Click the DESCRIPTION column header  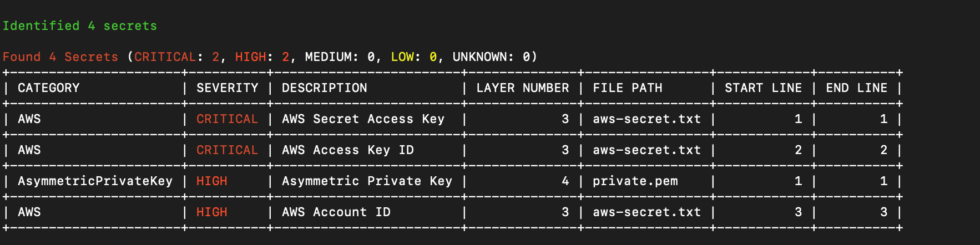324,88
